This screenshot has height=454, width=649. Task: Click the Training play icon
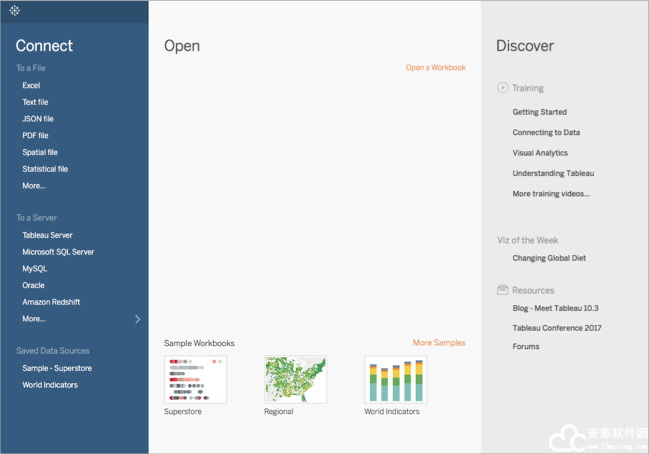pyautogui.click(x=502, y=88)
